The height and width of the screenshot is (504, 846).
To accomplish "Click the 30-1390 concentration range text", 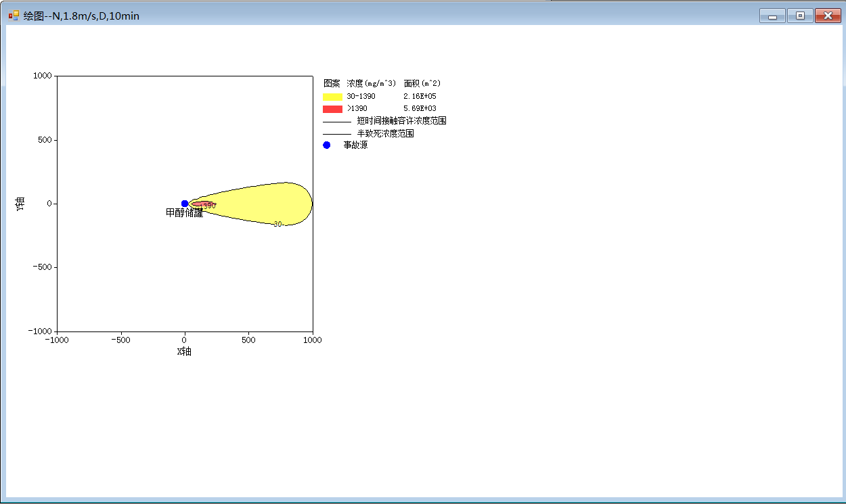I will point(361,97).
